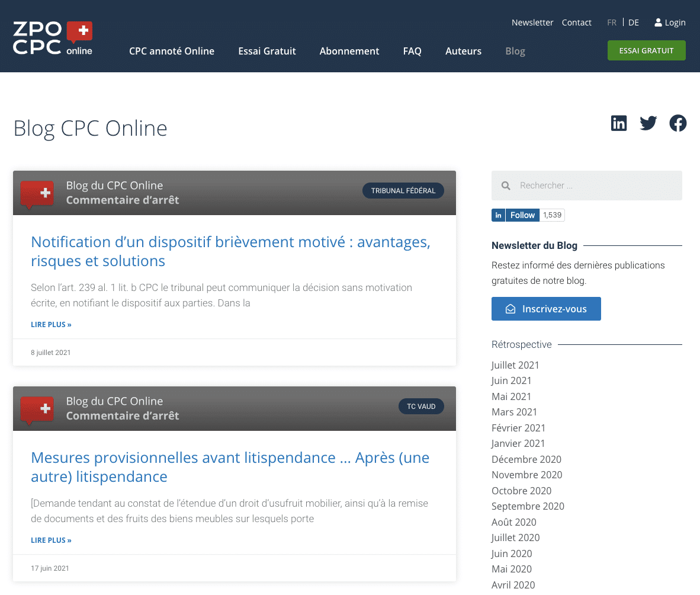Click the Newsletter du Blog heading
Viewport: 700px width, 595px height.
pyautogui.click(x=534, y=245)
